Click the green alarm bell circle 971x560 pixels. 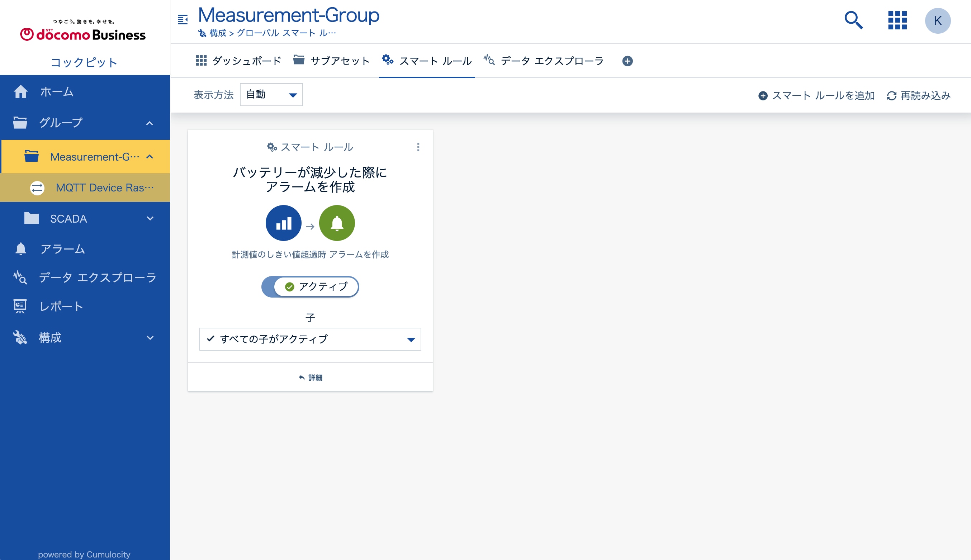tap(337, 223)
